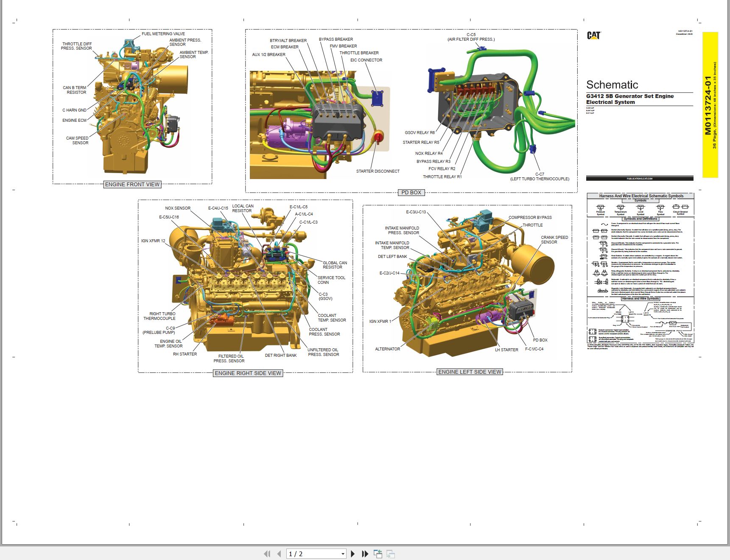
Task: Click the 'ALTERNATOR' label
Action: [387, 349]
